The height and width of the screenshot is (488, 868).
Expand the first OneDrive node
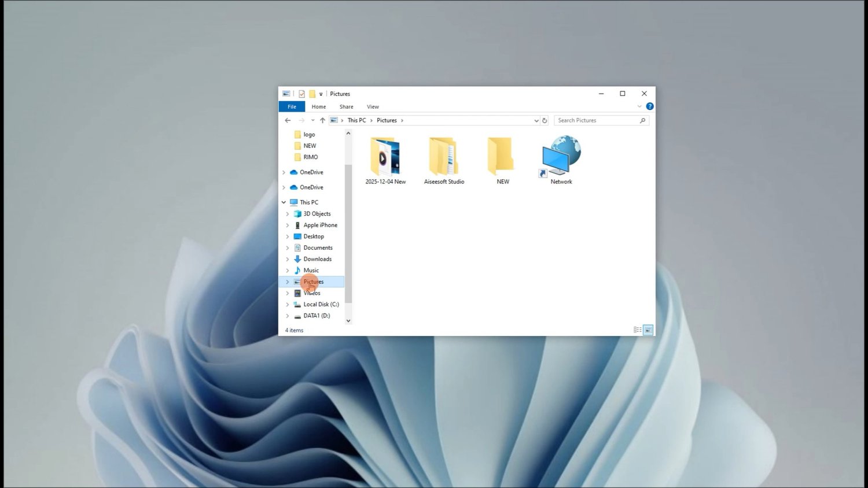(284, 172)
